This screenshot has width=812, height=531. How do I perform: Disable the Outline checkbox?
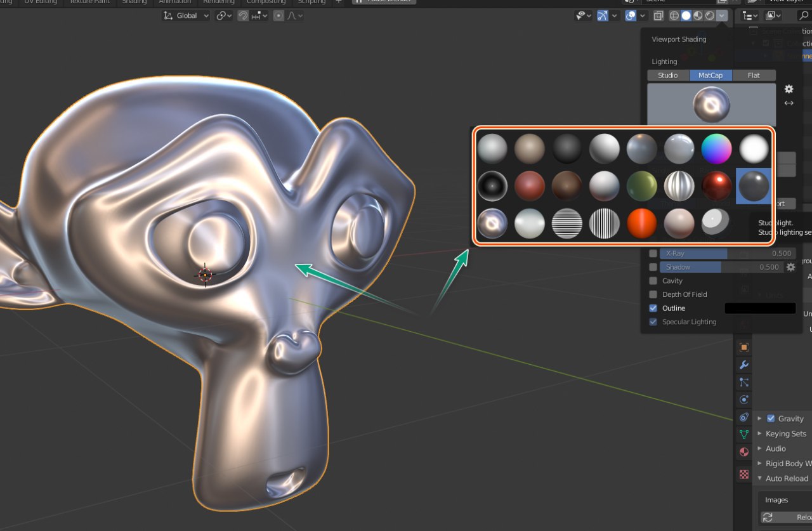click(x=653, y=308)
